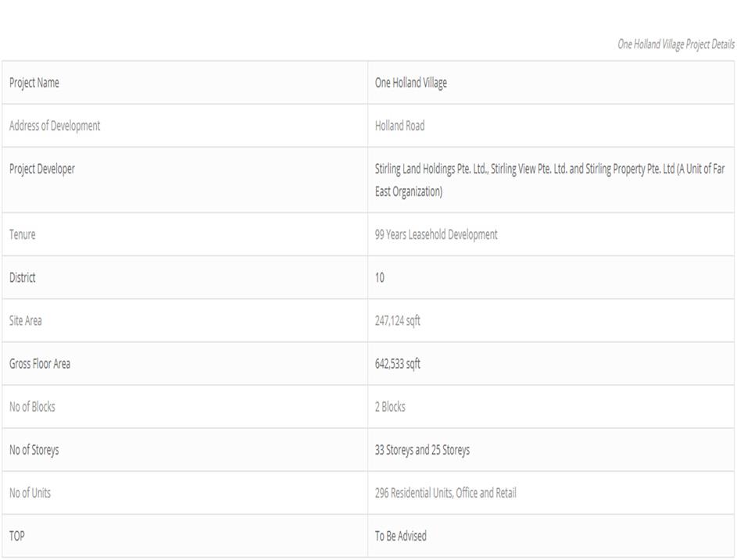
Task: Click the 'Address of Development' row label
Action: tap(55, 126)
